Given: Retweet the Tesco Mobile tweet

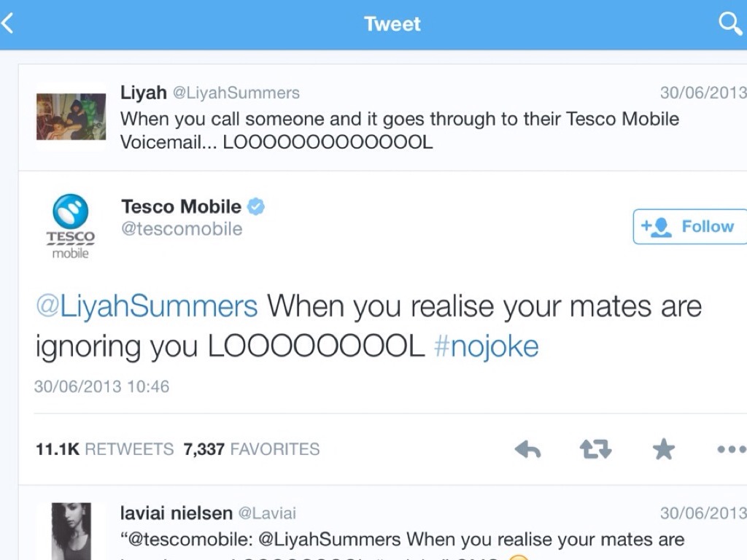Looking at the screenshot, I should click(x=595, y=449).
